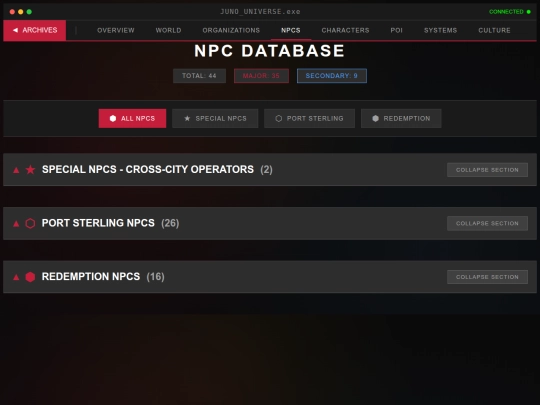Click the Major: 35 badge
This screenshot has width=540, height=405.
[261, 76]
